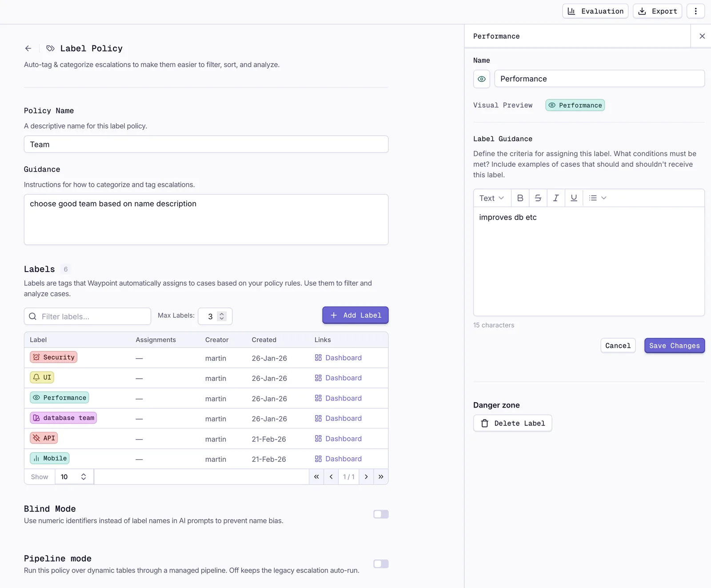Image resolution: width=711 pixels, height=588 pixels.
Task: Click Save Changes button
Action: click(x=675, y=346)
